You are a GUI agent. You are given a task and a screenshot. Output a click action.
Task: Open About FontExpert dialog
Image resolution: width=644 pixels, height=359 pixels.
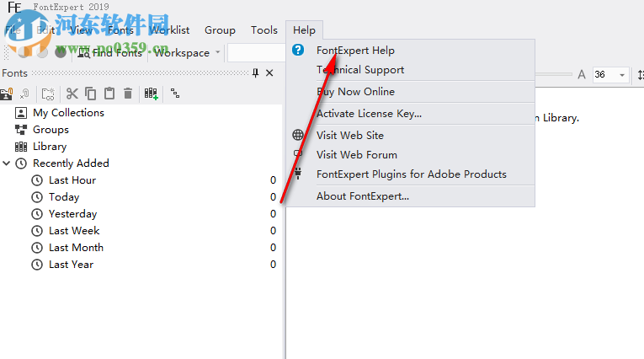coord(362,196)
